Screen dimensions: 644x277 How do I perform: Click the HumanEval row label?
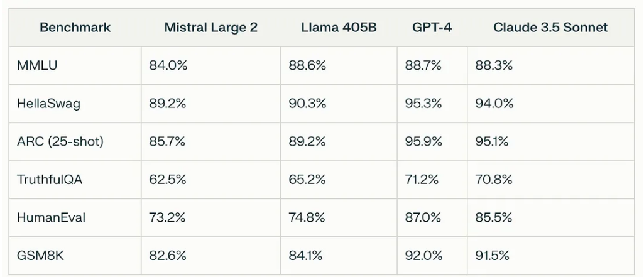point(51,218)
